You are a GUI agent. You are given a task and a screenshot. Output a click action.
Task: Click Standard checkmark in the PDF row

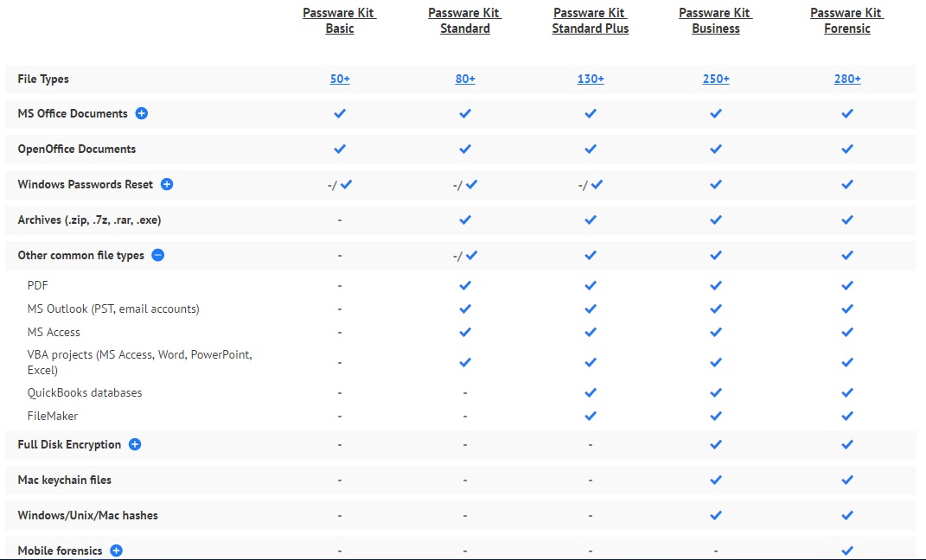465,285
